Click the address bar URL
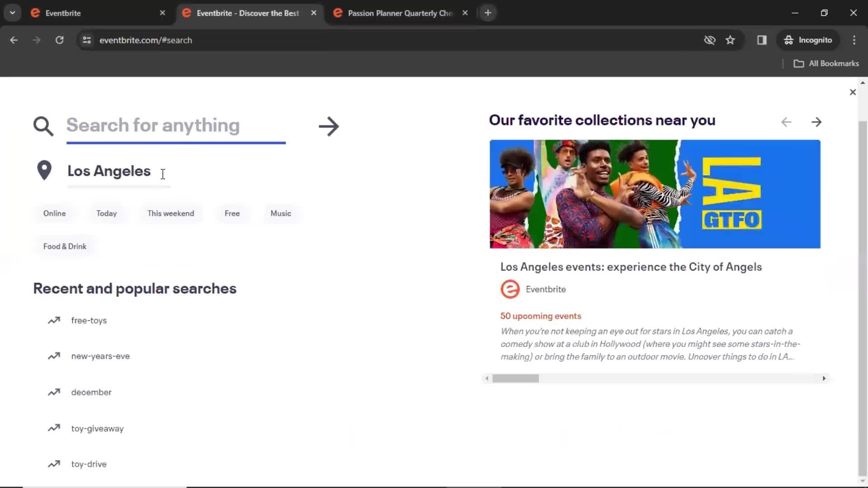Image resolution: width=868 pixels, height=488 pixels. [146, 40]
